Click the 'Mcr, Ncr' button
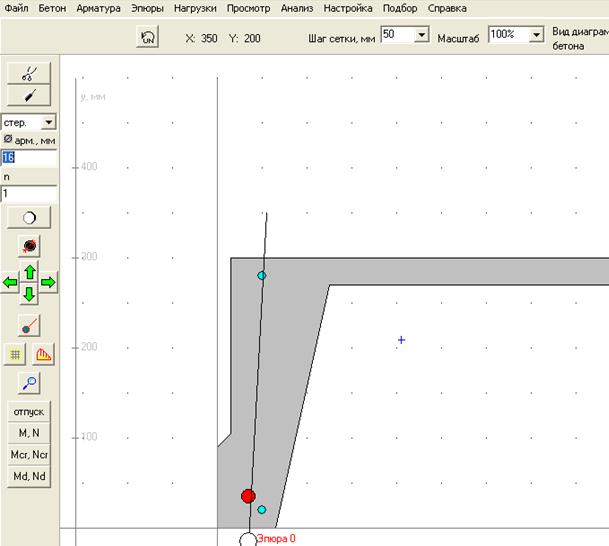Image resolution: width=609 pixels, height=546 pixels. tap(29, 454)
